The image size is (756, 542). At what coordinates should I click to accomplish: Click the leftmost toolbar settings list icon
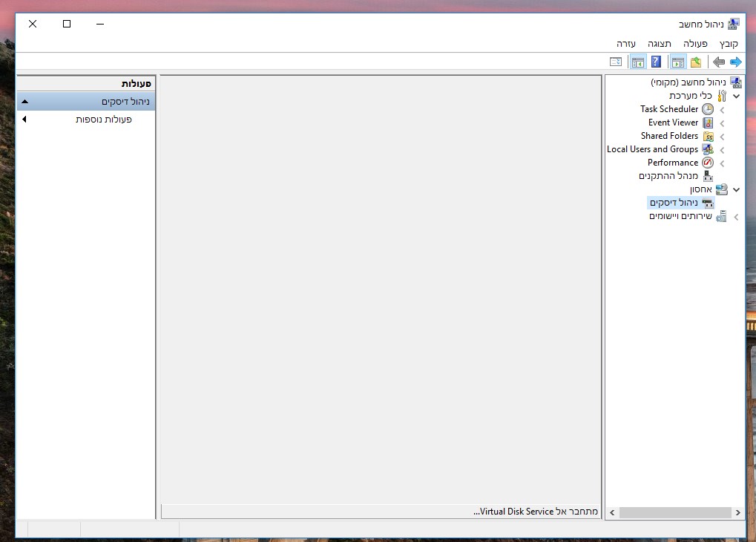(616, 62)
